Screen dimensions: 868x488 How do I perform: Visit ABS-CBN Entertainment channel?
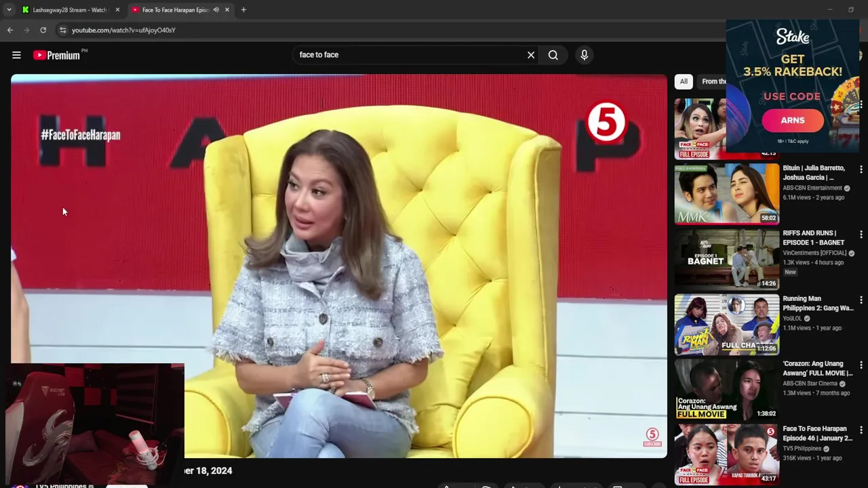click(812, 188)
